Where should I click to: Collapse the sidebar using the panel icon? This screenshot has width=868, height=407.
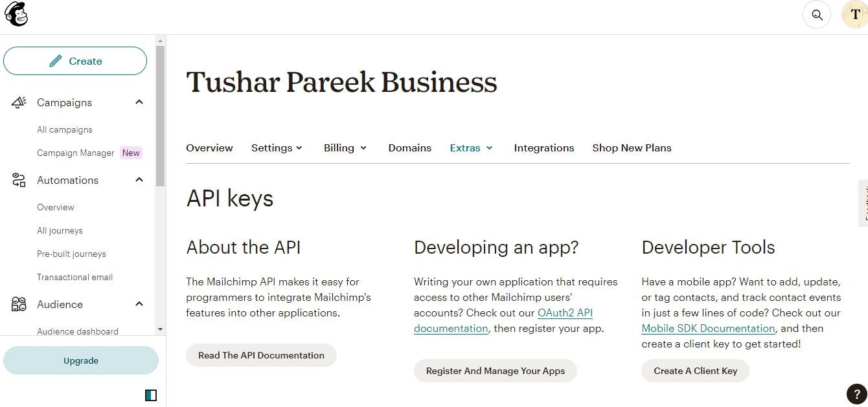pos(151,395)
